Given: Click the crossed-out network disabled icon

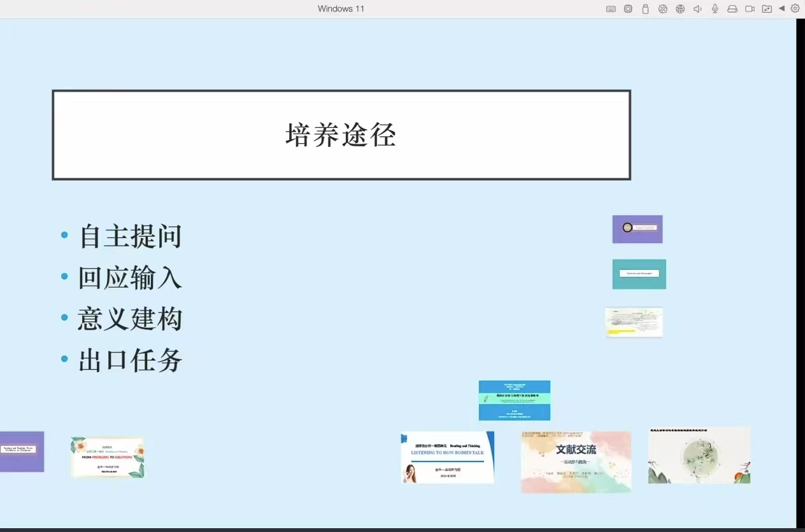Looking at the screenshot, I should (662, 9).
